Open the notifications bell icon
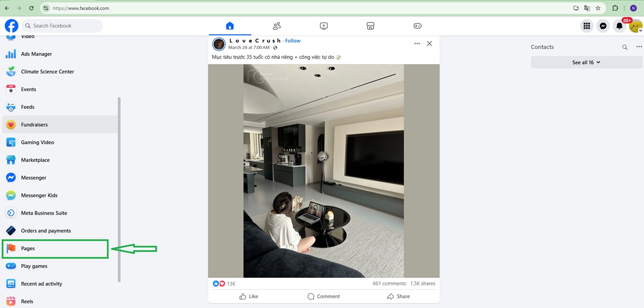 [619, 26]
